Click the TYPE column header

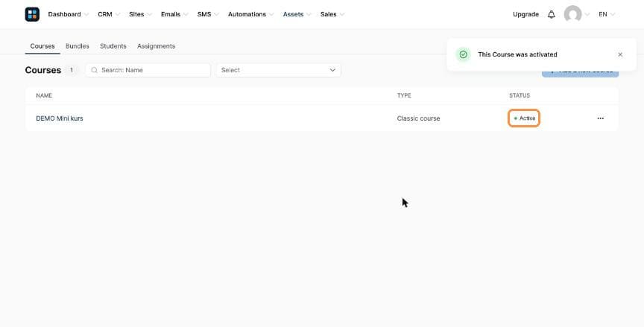pos(404,95)
